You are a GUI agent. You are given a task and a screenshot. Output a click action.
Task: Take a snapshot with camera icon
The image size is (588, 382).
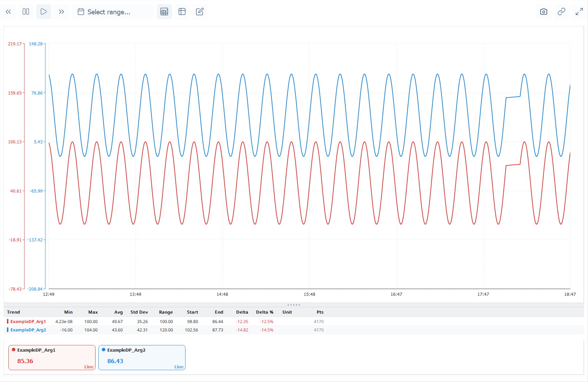(x=543, y=12)
